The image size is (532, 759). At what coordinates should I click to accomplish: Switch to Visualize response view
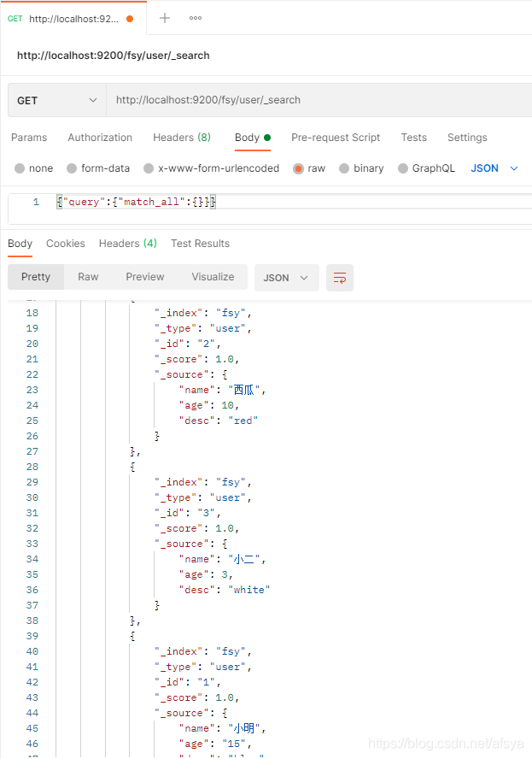pyautogui.click(x=213, y=277)
